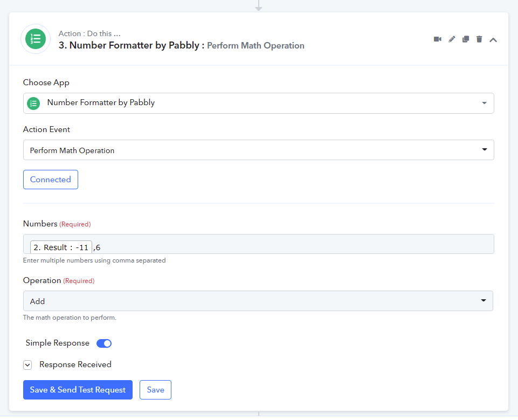Delete step using the trash icon
Image resolution: width=518 pixels, height=420 pixels.
[479, 39]
